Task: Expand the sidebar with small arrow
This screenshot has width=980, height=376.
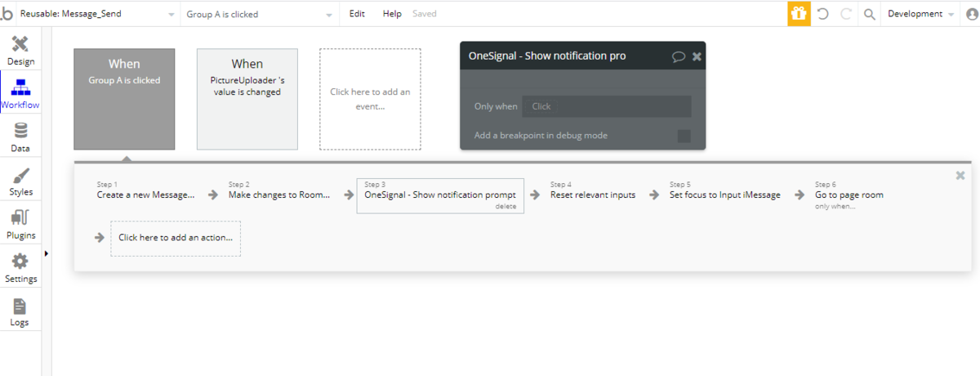Action: pyautogui.click(x=46, y=254)
